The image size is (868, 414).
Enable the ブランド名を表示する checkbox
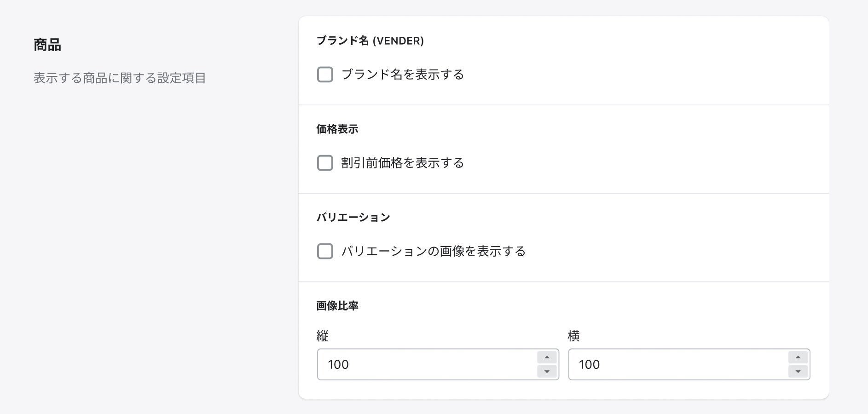[x=325, y=75]
